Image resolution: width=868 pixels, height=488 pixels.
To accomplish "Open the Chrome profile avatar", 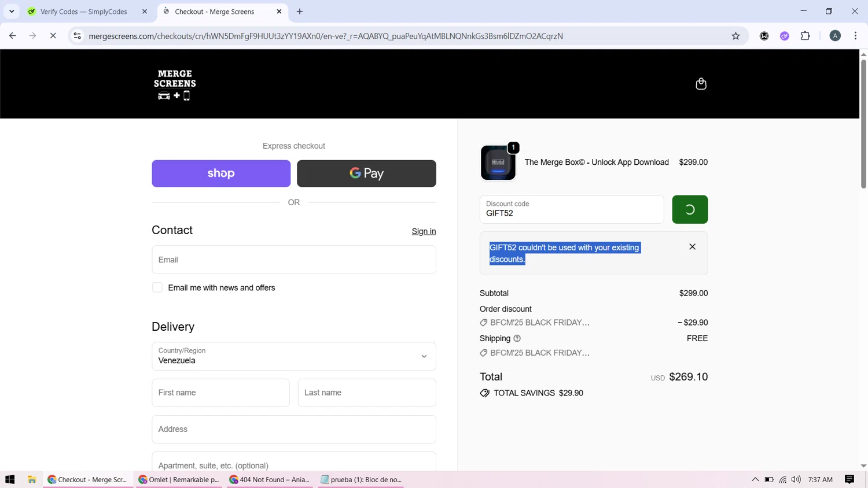I will coord(835,36).
